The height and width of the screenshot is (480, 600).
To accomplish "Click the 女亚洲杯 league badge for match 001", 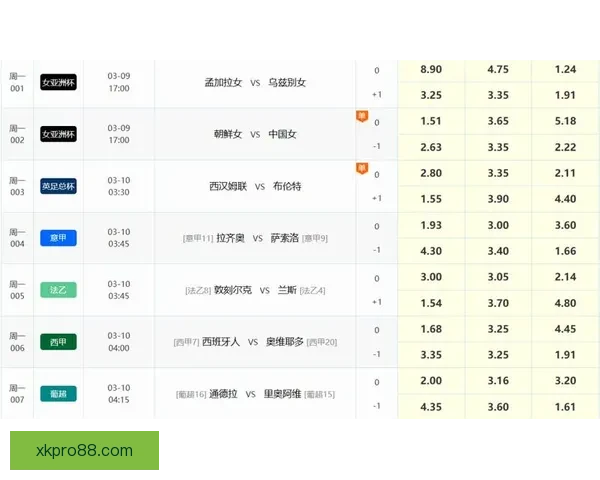I will coord(58,82).
